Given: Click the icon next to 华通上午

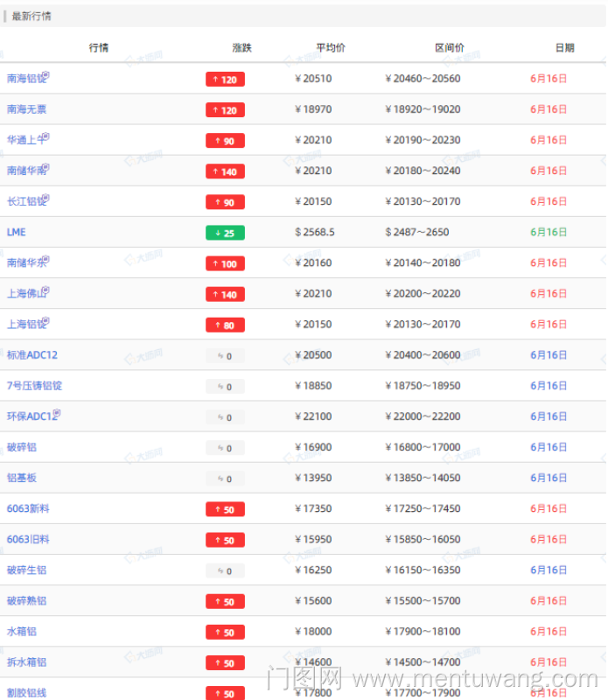Looking at the screenshot, I should (46, 136).
